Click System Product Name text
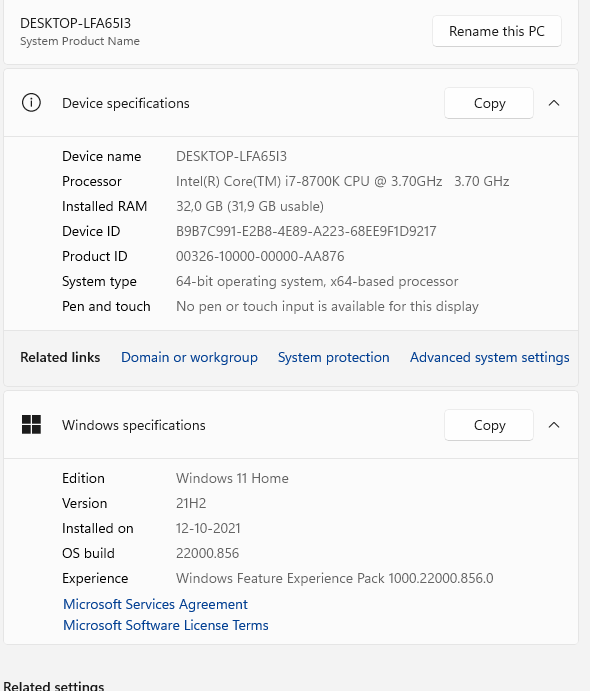 80,41
